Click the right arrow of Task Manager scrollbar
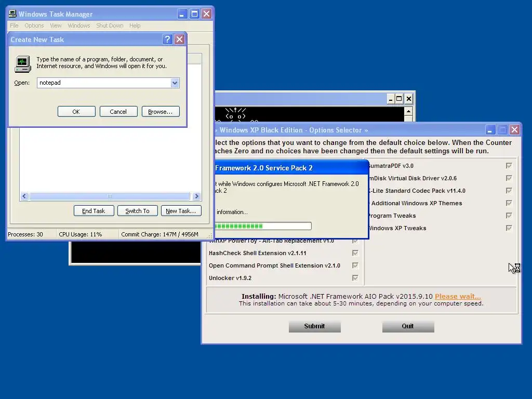The image size is (532, 399). point(196,196)
